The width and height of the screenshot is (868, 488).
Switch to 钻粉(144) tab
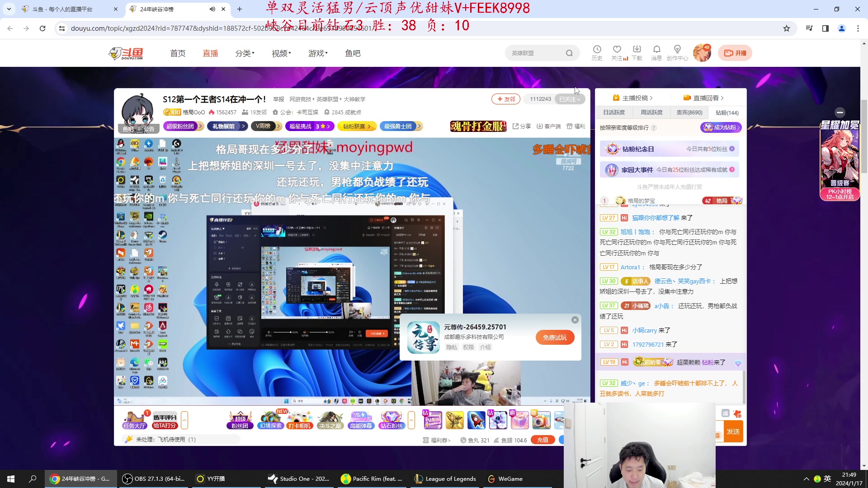pyautogui.click(x=727, y=113)
